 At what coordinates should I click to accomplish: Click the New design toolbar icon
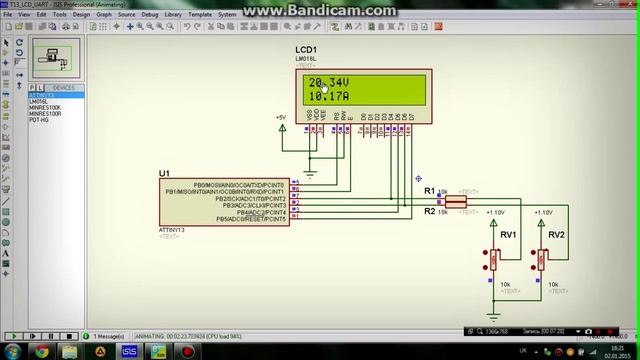click(9, 27)
